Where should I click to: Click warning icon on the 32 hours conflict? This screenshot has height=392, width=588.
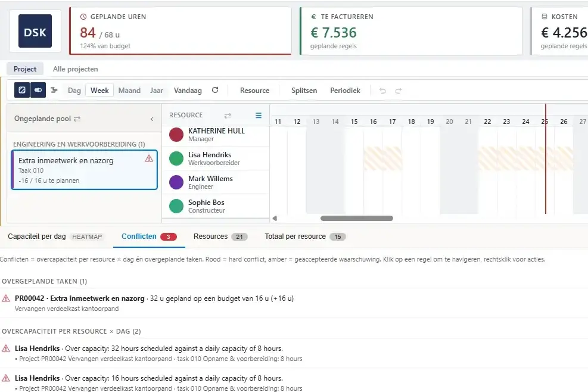pyautogui.click(x=6, y=349)
